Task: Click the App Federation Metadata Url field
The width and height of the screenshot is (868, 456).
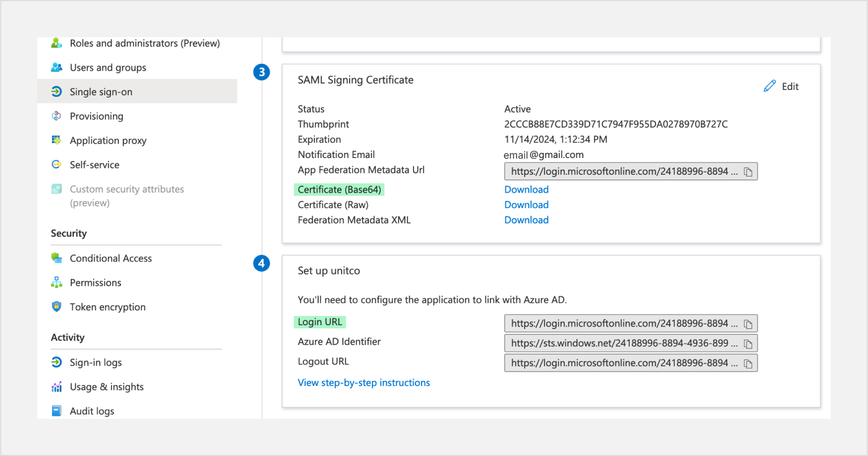Action: click(631, 172)
